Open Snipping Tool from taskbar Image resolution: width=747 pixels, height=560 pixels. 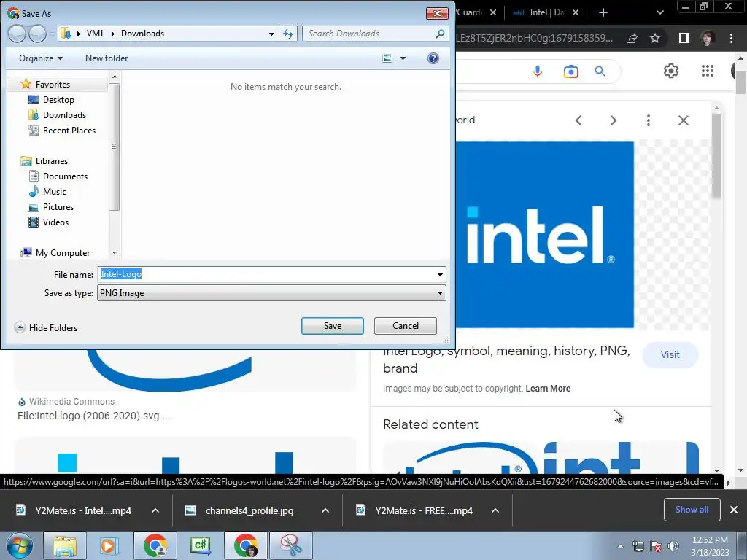click(x=290, y=545)
